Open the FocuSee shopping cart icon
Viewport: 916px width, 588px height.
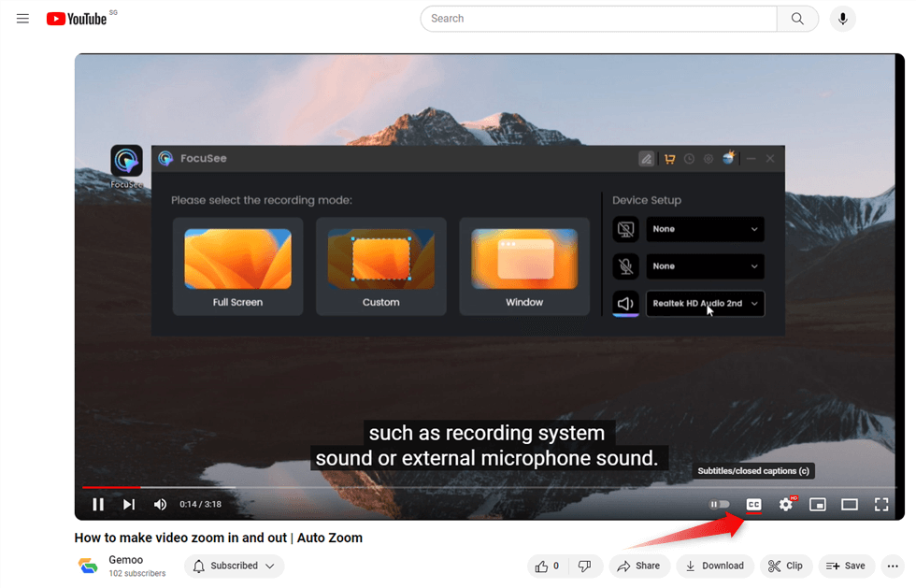click(x=669, y=158)
